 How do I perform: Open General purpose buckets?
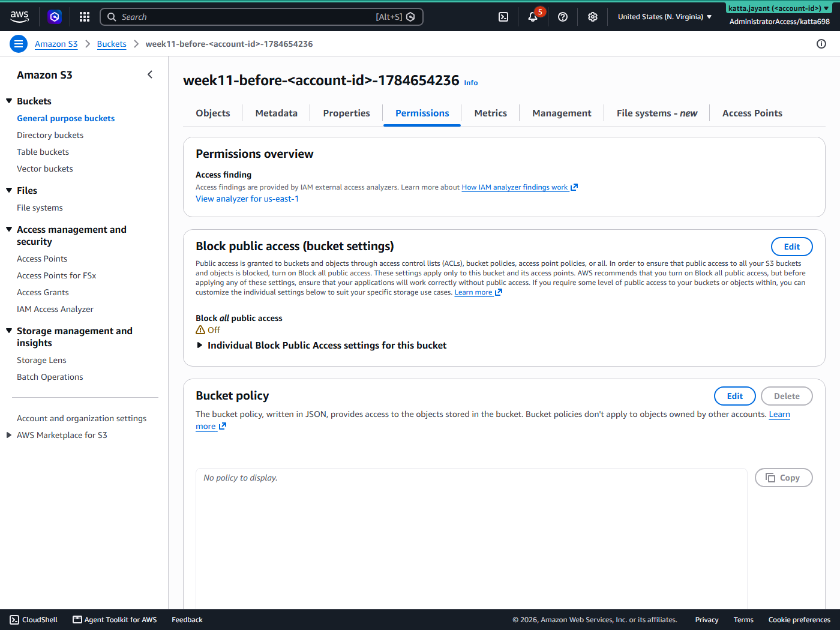click(x=65, y=118)
